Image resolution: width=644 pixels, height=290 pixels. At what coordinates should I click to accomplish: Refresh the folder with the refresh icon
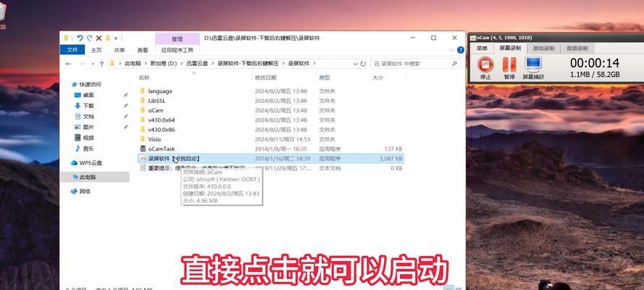tap(363, 64)
